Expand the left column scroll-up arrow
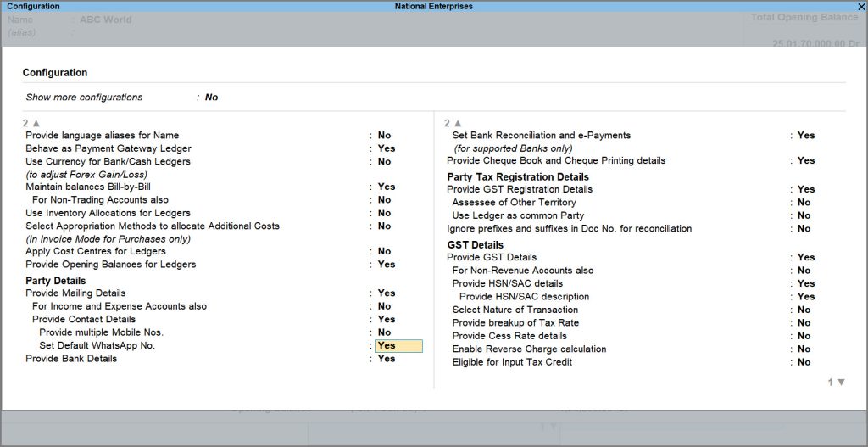 (36, 124)
